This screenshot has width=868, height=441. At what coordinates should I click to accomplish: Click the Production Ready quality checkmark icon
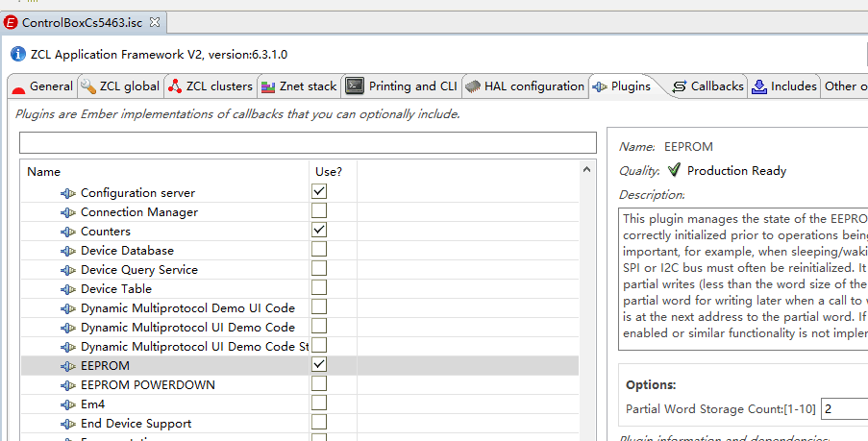674,170
